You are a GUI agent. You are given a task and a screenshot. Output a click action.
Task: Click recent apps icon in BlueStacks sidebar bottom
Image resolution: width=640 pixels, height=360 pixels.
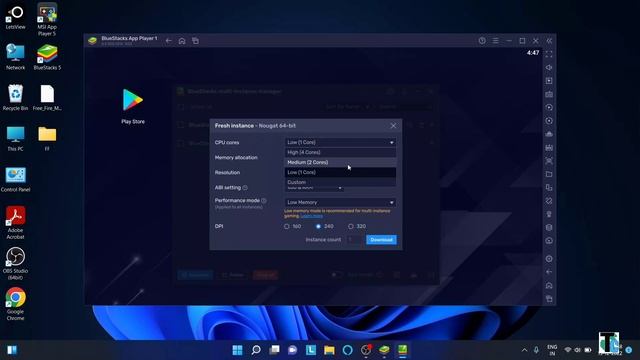click(549, 299)
